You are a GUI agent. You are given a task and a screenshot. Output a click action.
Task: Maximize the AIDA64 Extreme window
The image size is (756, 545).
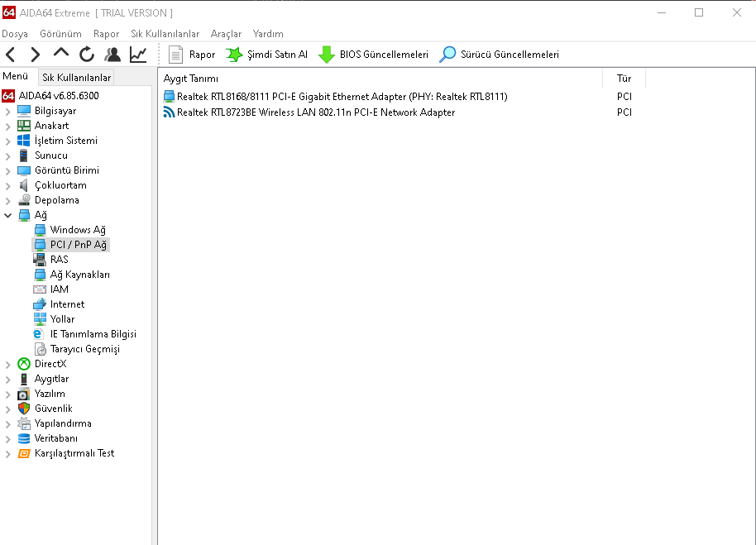coord(699,13)
